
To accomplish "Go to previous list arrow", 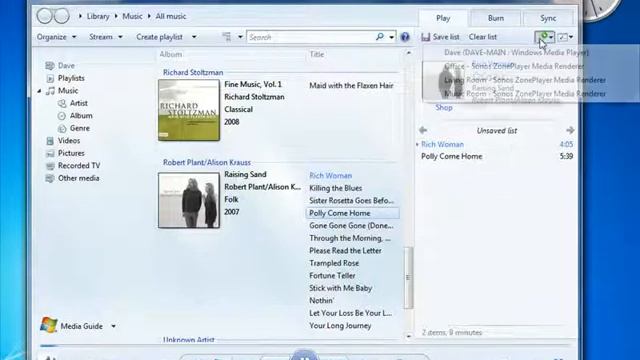I will 423,130.
